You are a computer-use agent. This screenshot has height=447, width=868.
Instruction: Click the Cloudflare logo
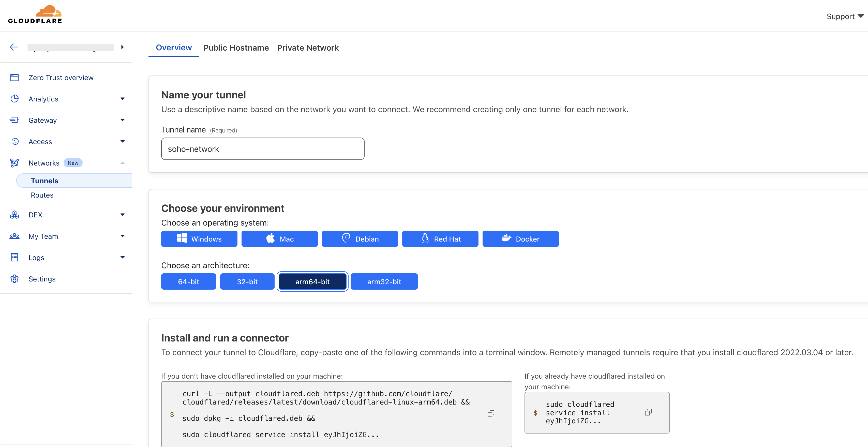pyautogui.click(x=35, y=14)
